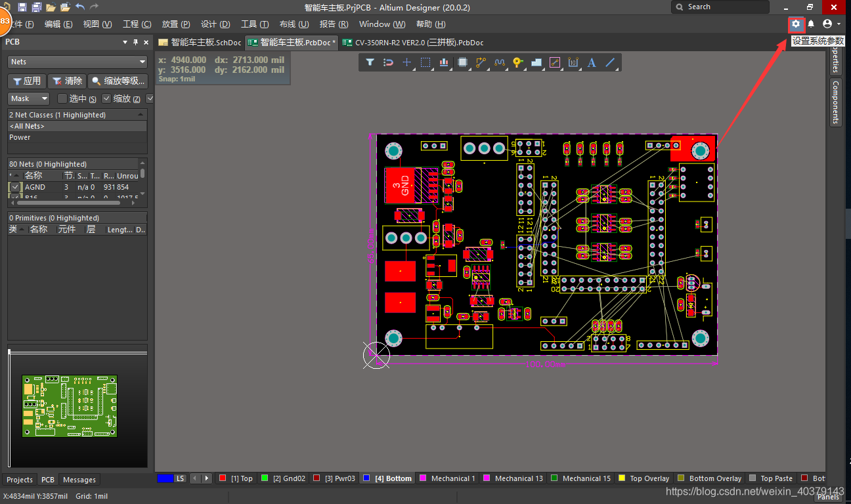Open the Mask highlight dropdown
Image resolution: width=851 pixels, height=504 pixels.
click(29, 98)
